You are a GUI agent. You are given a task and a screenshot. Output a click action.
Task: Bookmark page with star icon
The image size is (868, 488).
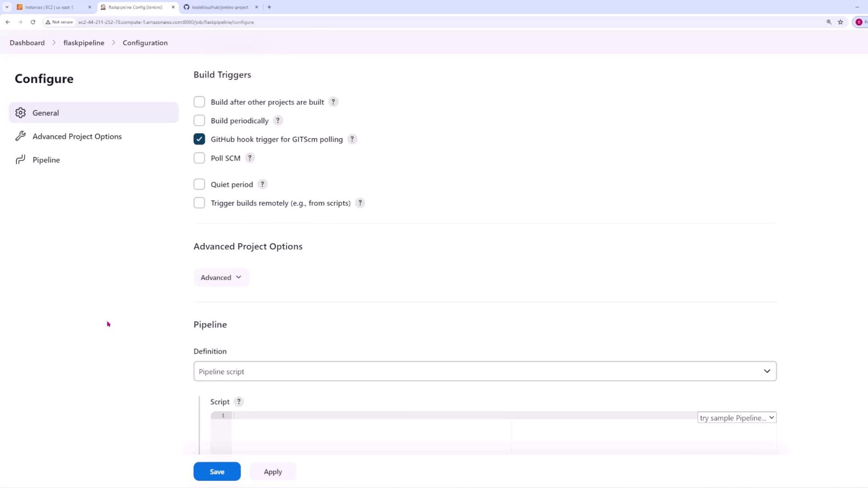[840, 22]
